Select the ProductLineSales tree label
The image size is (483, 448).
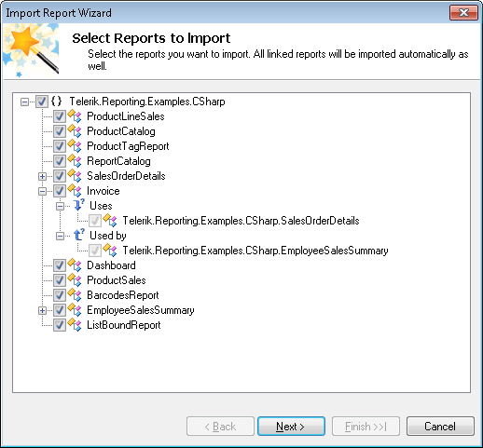(126, 116)
